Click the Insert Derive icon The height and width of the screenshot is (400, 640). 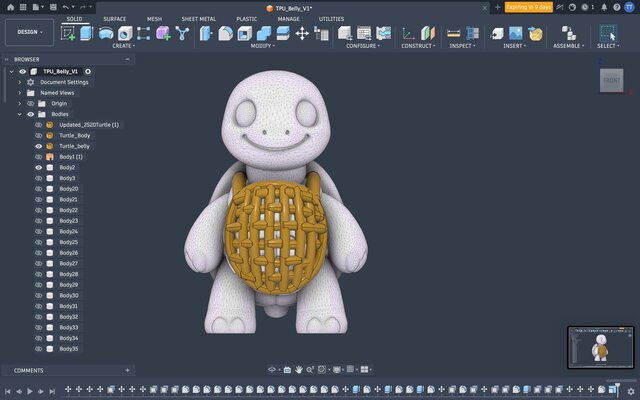point(497,33)
